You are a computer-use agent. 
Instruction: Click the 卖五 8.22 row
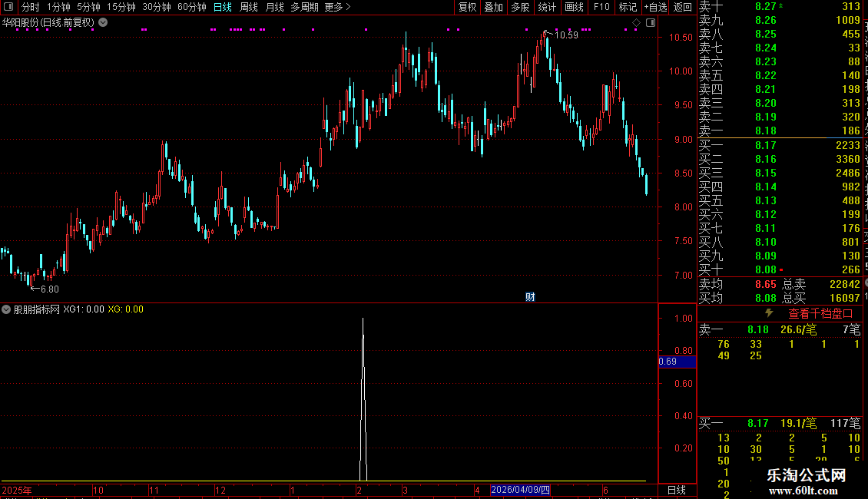coord(780,75)
